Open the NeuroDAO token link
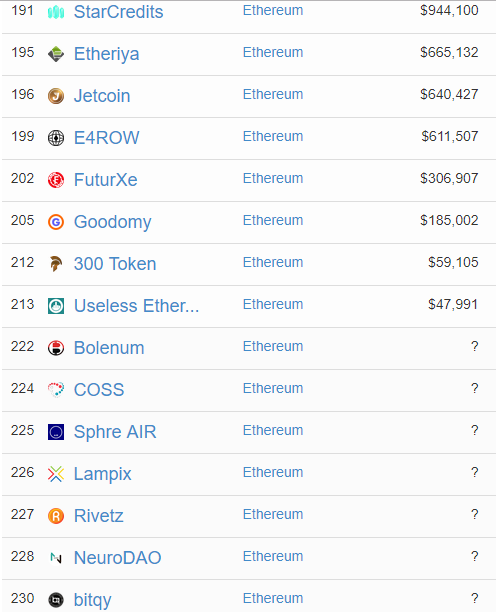The image size is (496, 612). pos(117,558)
